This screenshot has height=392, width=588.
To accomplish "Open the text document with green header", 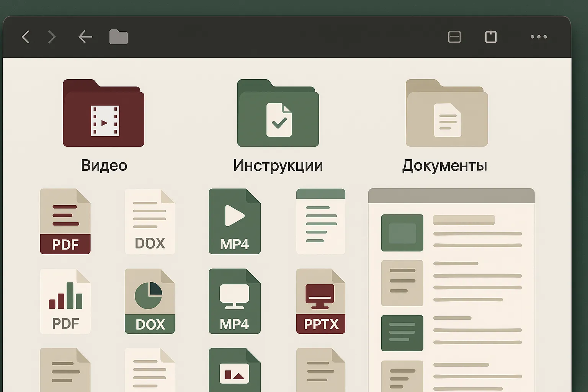I will (x=321, y=221).
